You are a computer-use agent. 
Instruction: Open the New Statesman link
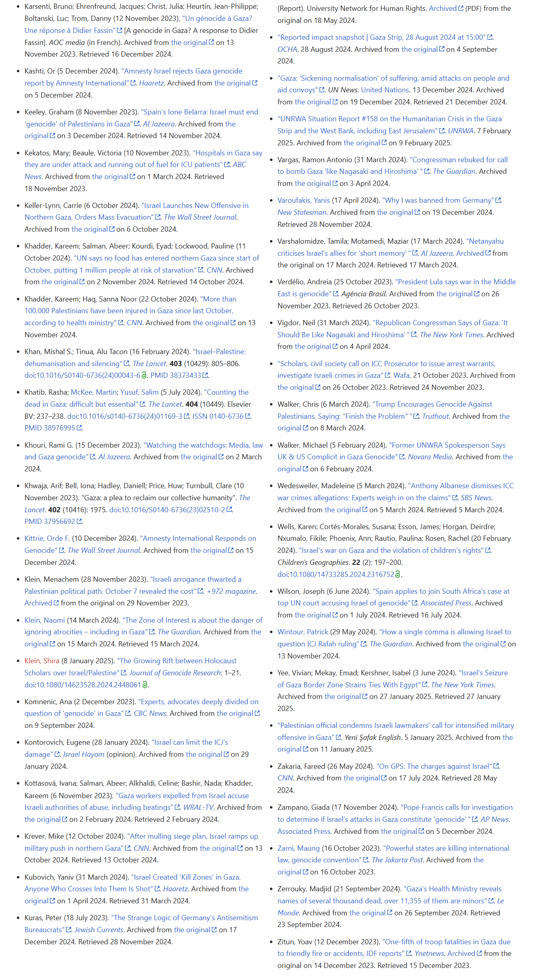point(302,212)
